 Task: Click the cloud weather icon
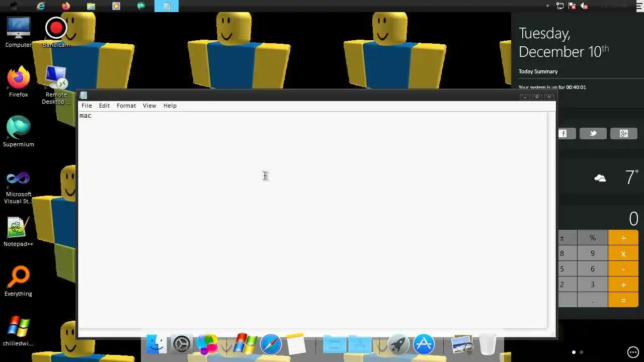click(x=600, y=178)
